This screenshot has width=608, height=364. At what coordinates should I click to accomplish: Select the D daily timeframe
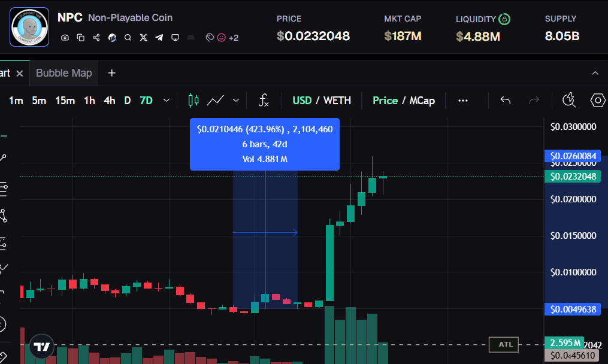tap(127, 101)
